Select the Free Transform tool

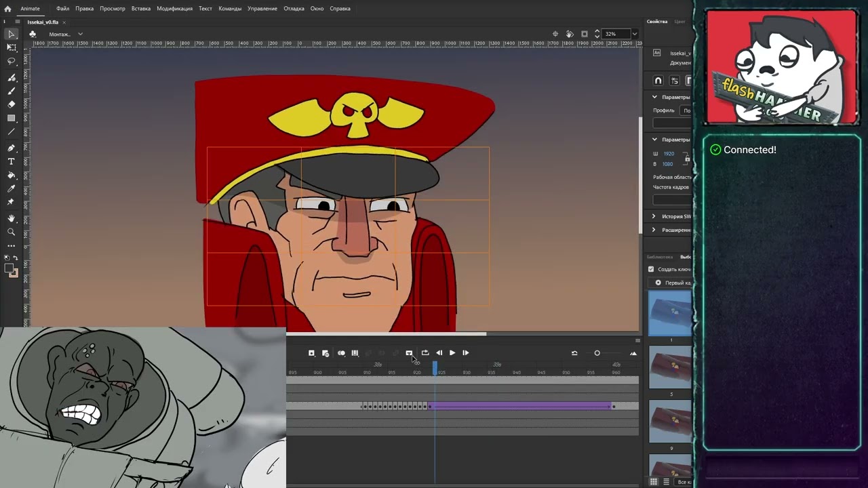tap(11, 47)
